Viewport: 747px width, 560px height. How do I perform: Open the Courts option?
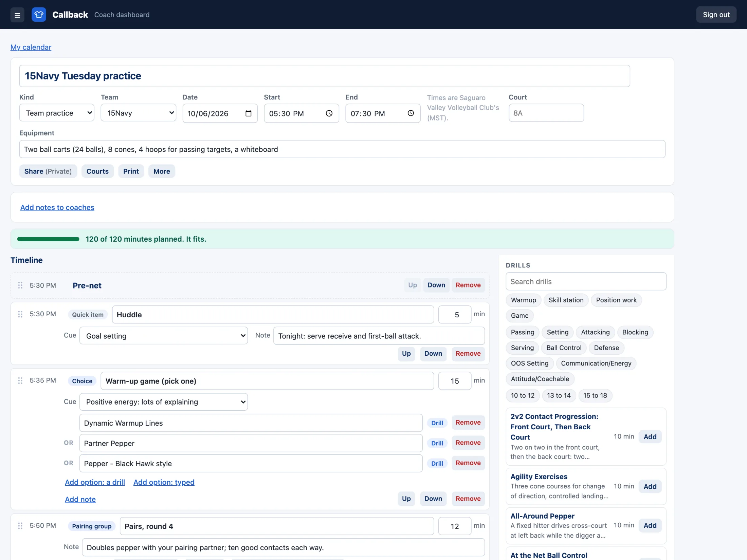point(97,171)
